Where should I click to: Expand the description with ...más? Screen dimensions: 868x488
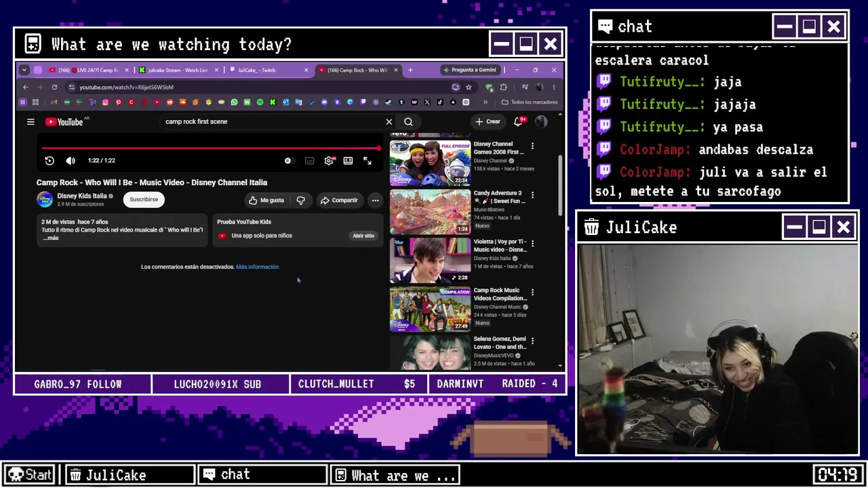(51, 238)
